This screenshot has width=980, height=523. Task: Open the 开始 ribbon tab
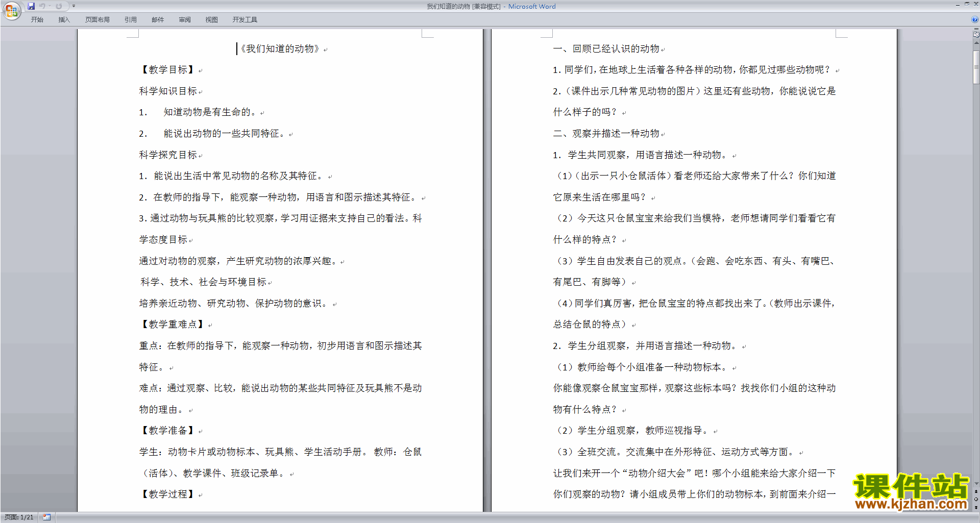click(37, 19)
